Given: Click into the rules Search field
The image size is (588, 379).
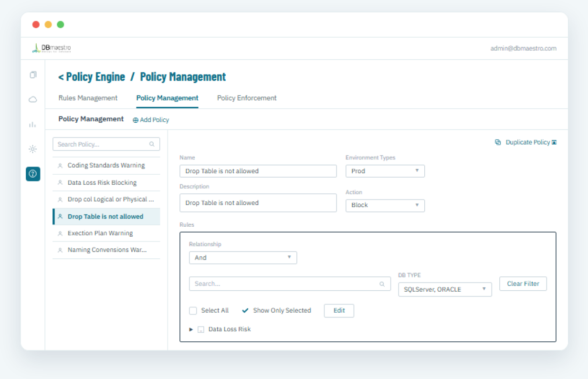Looking at the screenshot, I should click(x=290, y=284).
